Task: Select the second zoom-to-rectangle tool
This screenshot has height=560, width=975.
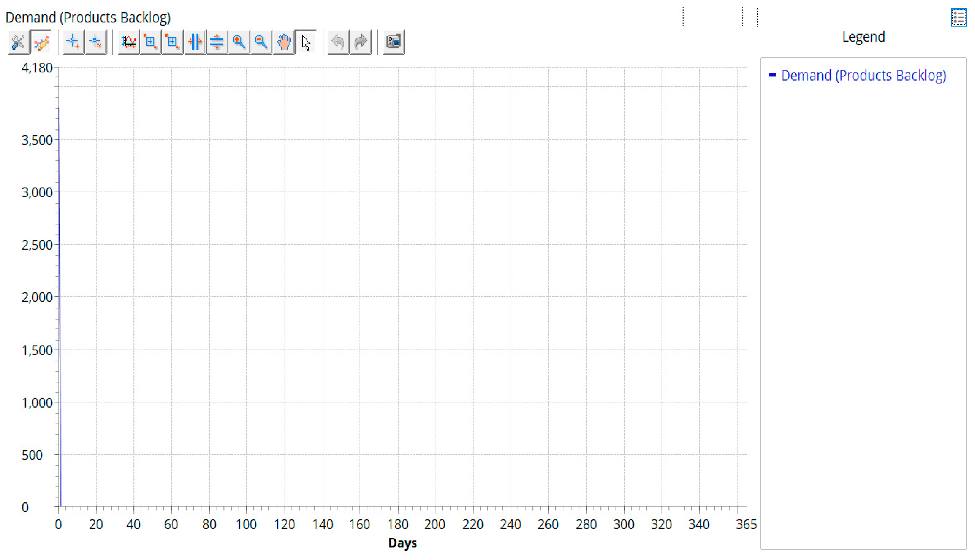Action: click(172, 42)
